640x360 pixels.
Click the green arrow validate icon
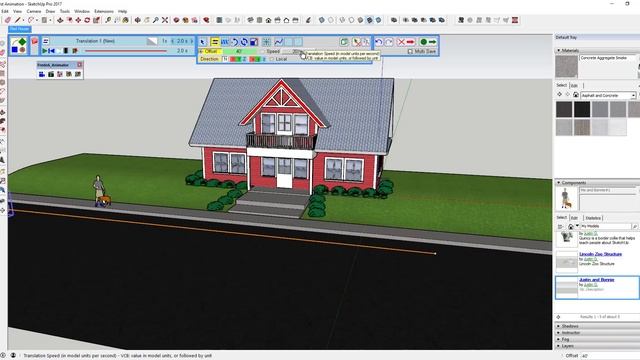(x=432, y=42)
